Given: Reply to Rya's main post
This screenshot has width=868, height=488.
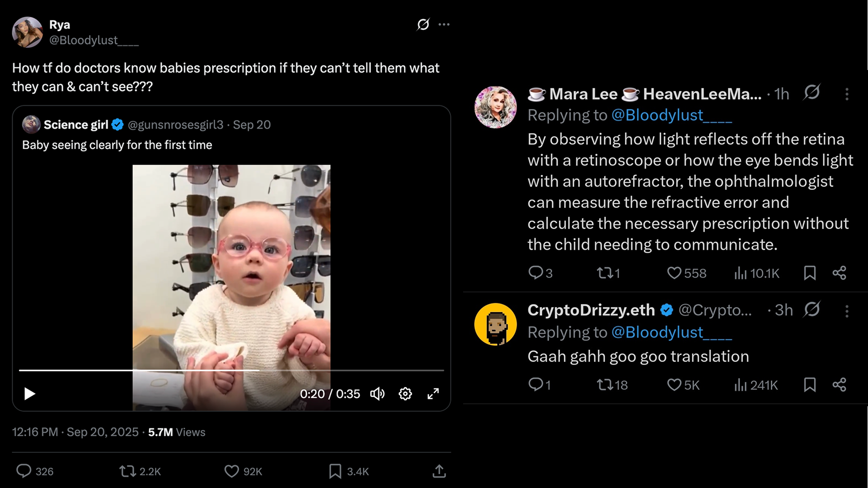Looking at the screenshot, I should (x=23, y=471).
